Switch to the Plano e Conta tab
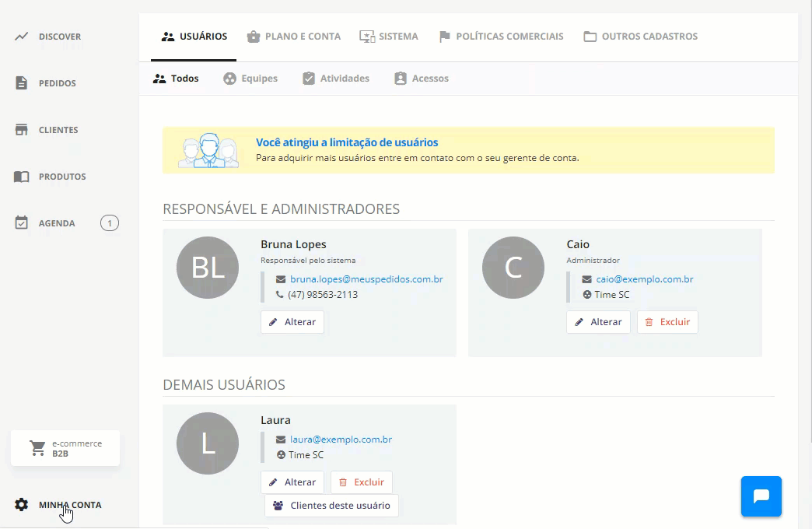 [x=294, y=37]
